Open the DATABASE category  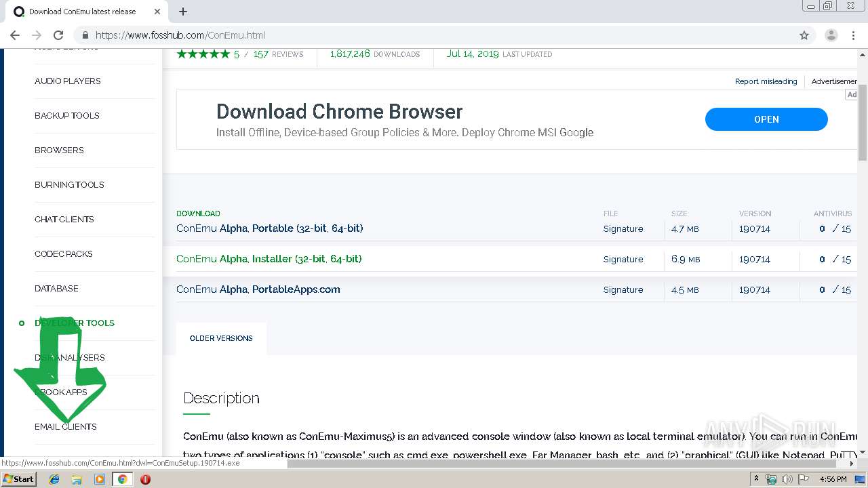click(56, 288)
